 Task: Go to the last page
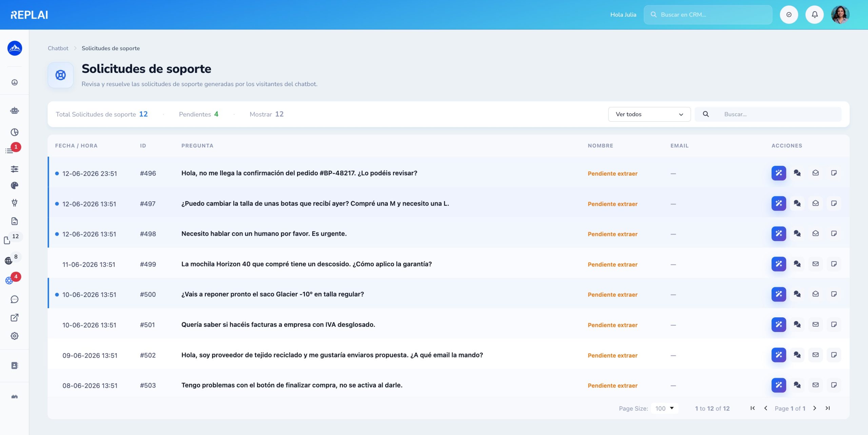[828, 408]
